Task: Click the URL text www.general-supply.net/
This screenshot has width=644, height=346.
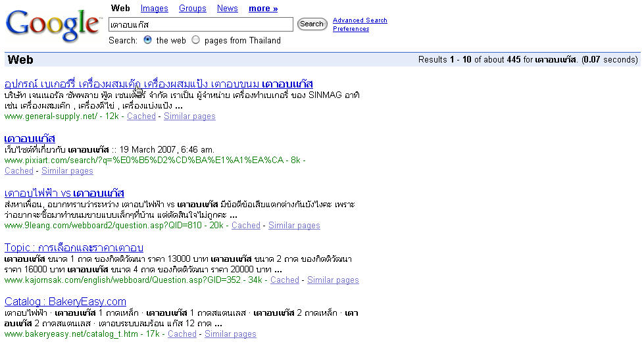Action: (x=51, y=116)
